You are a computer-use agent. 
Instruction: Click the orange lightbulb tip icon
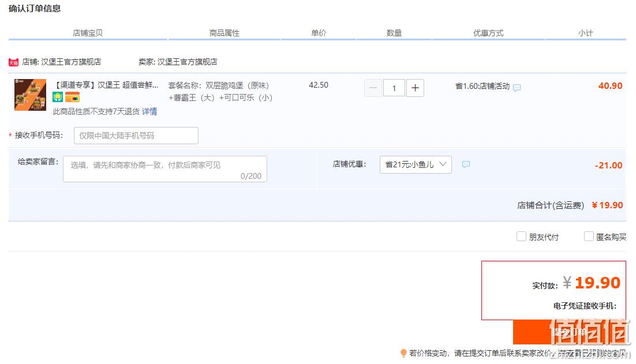point(403,353)
